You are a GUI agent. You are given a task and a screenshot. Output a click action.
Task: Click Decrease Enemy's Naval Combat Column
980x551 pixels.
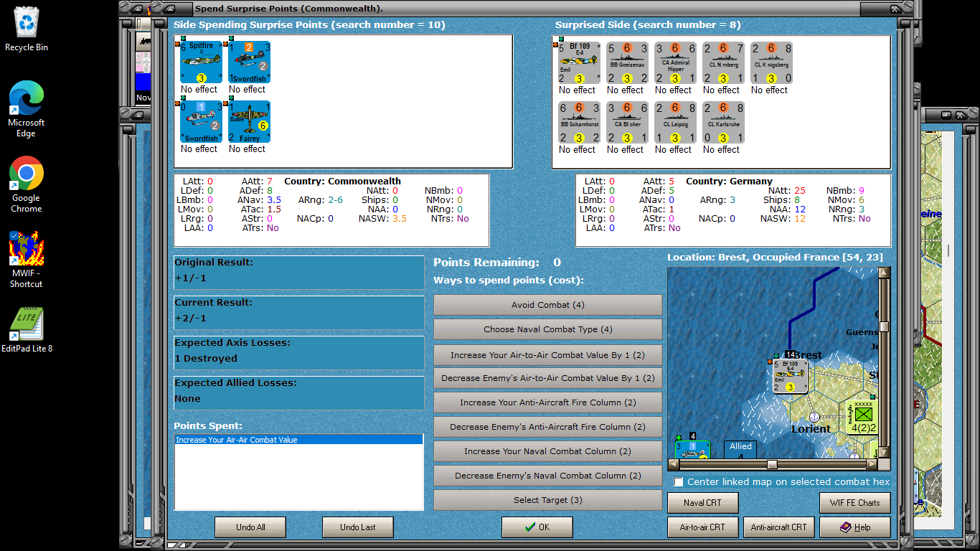tap(547, 476)
